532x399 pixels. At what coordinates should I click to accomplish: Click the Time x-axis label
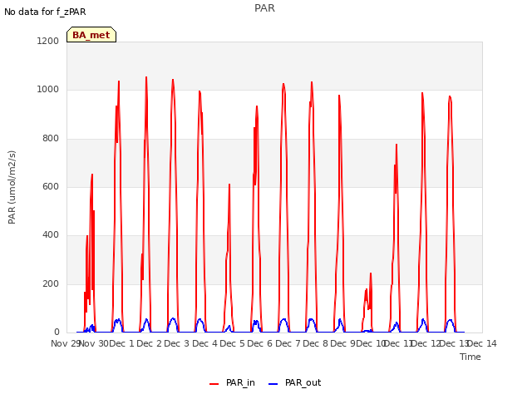tap(470, 357)
